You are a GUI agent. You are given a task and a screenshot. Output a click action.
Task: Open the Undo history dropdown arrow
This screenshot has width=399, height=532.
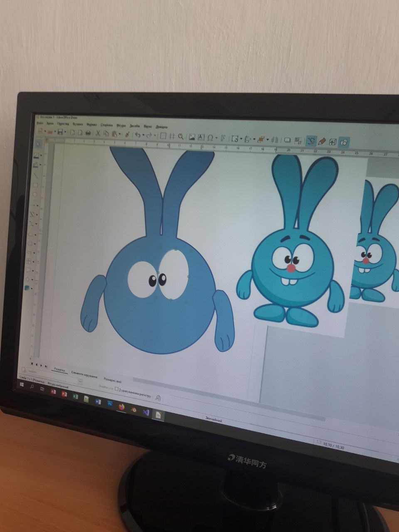[143, 135]
